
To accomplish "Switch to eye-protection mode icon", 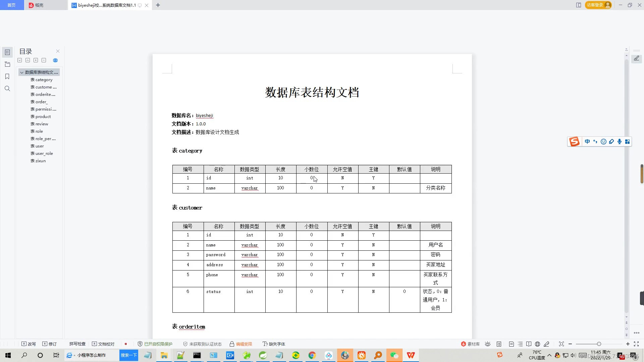I will pos(488,344).
